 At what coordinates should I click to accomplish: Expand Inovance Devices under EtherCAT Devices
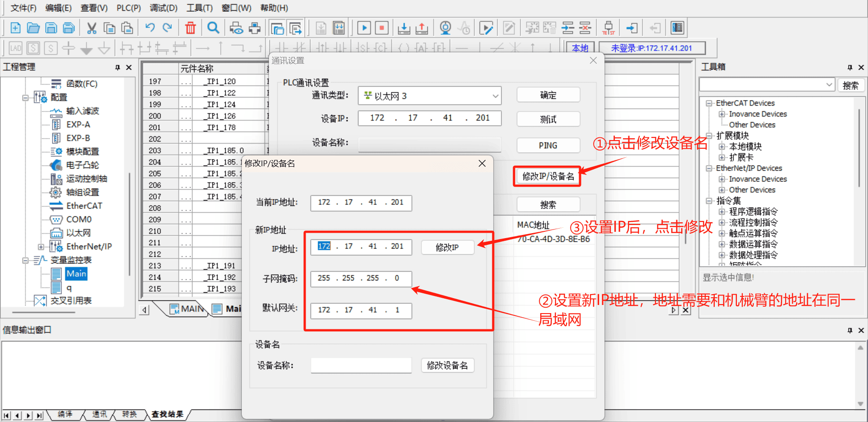pyautogui.click(x=722, y=114)
